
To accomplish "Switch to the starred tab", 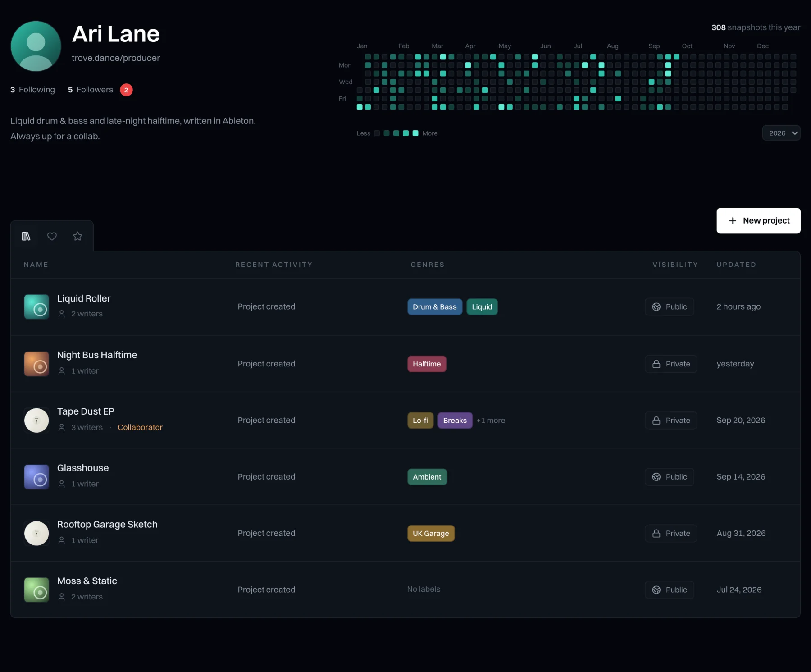I will 77,236.
